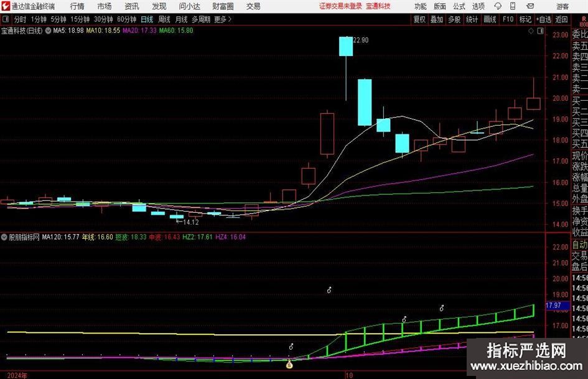The height and width of the screenshot is (379, 588).
Task: Open the 市场 menu
Action: (105, 6)
